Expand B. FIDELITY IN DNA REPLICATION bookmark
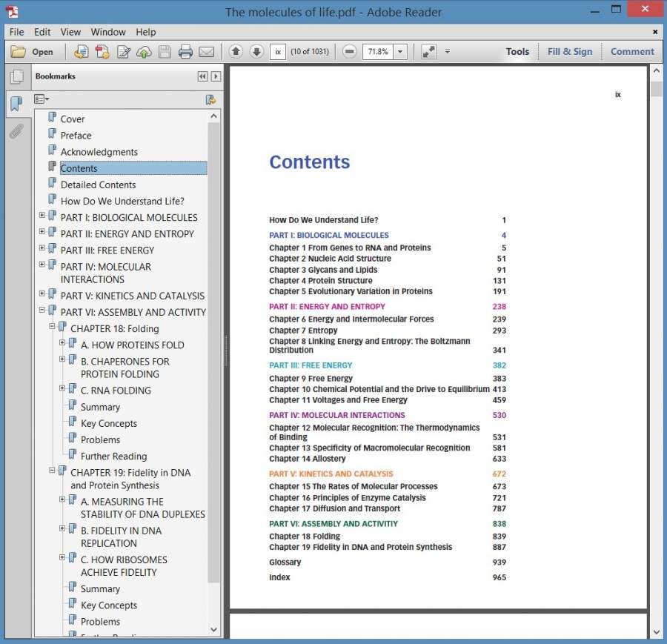Image resolution: width=667 pixels, height=644 pixels. pyautogui.click(x=62, y=528)
